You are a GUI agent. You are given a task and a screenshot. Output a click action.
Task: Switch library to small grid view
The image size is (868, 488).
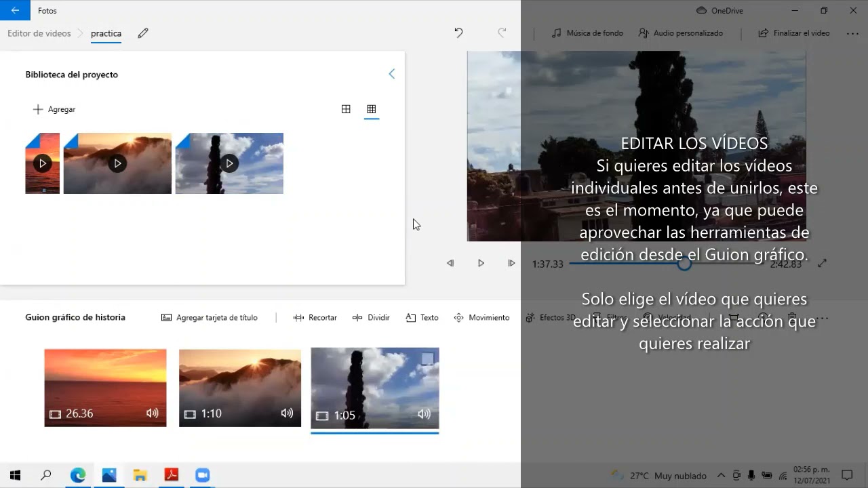[372, 109]
